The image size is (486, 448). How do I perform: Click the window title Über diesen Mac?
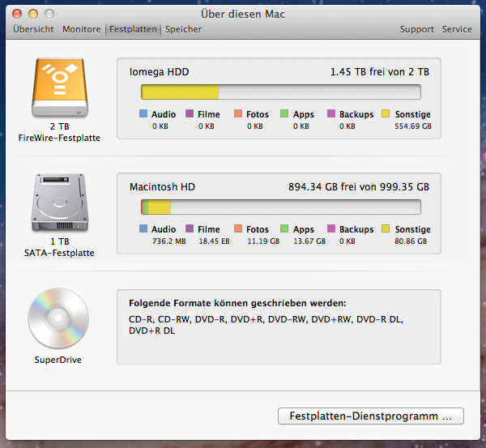click(x=243, y=15)
